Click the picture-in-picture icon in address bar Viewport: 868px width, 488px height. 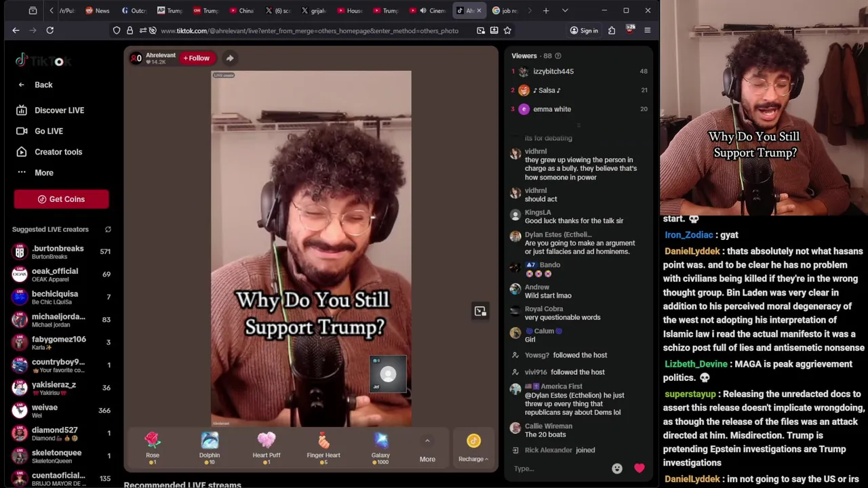click(481, 30)
